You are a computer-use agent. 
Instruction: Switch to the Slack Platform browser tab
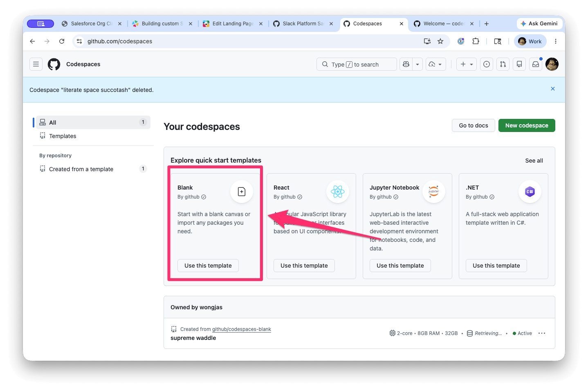pos(303,24)
